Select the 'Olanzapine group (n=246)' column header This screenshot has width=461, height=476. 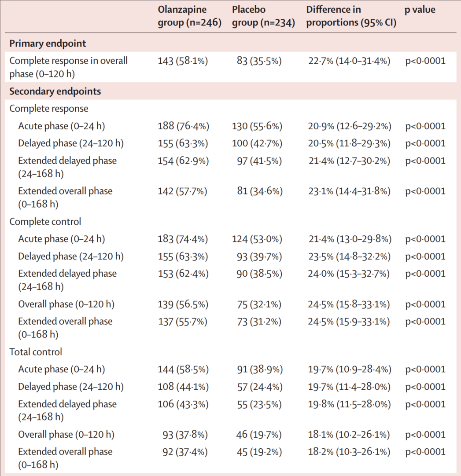point(189,16)
